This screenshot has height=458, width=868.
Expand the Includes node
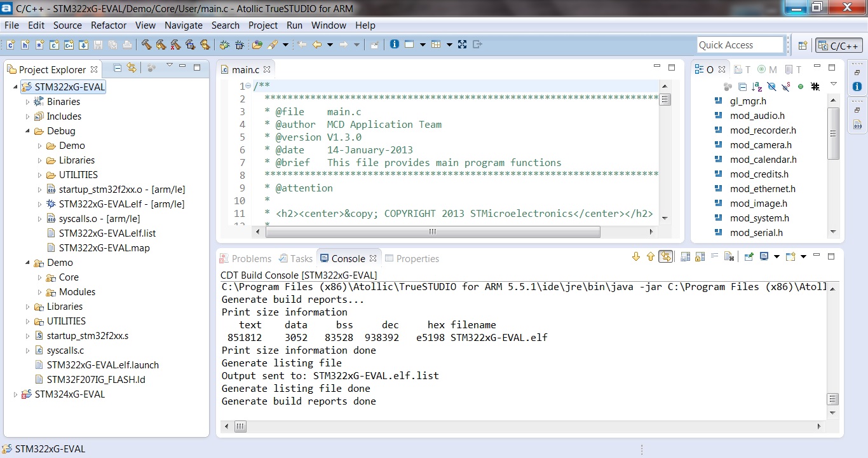click(27, 116)
